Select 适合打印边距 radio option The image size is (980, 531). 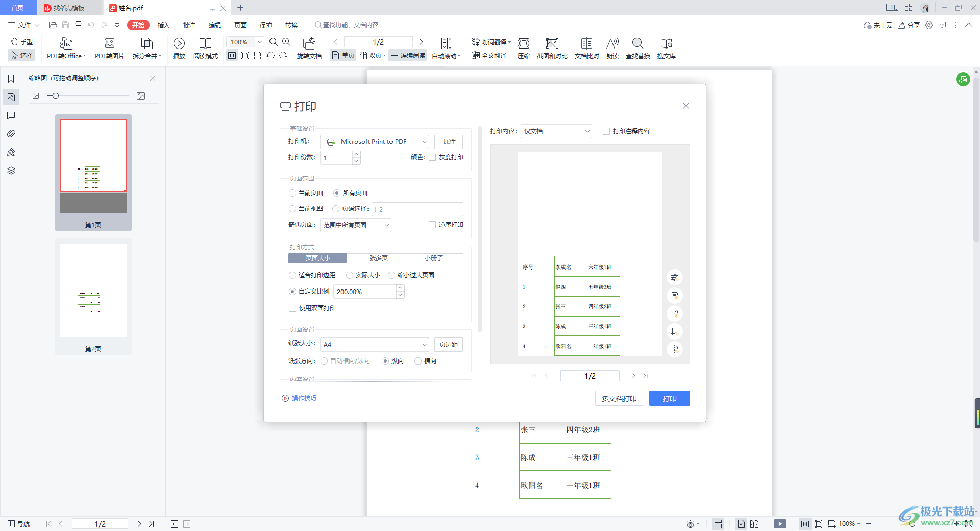[292, 275]
